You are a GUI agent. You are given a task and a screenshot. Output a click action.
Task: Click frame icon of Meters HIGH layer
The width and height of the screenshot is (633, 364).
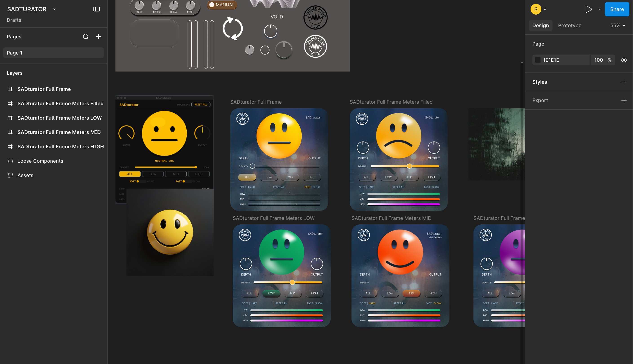tap(10, 147)
